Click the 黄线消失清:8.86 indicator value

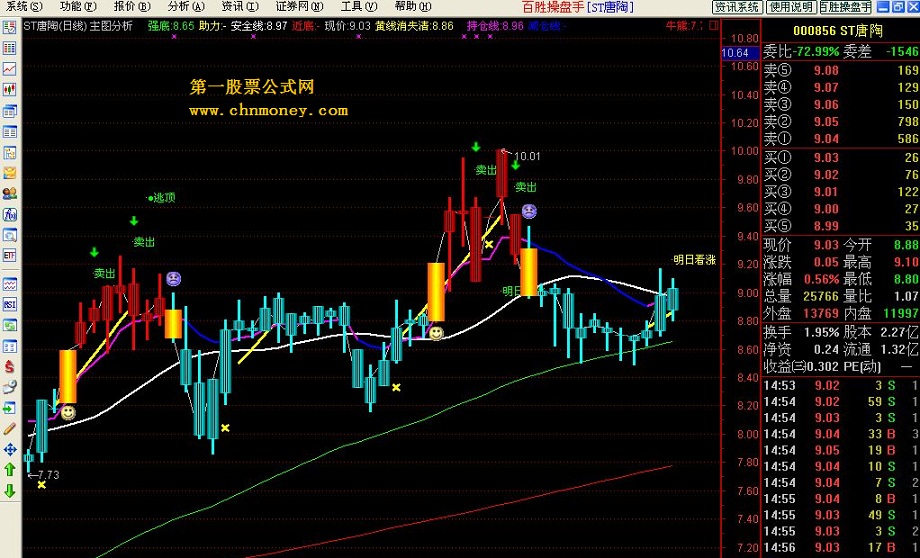(414, 26)
